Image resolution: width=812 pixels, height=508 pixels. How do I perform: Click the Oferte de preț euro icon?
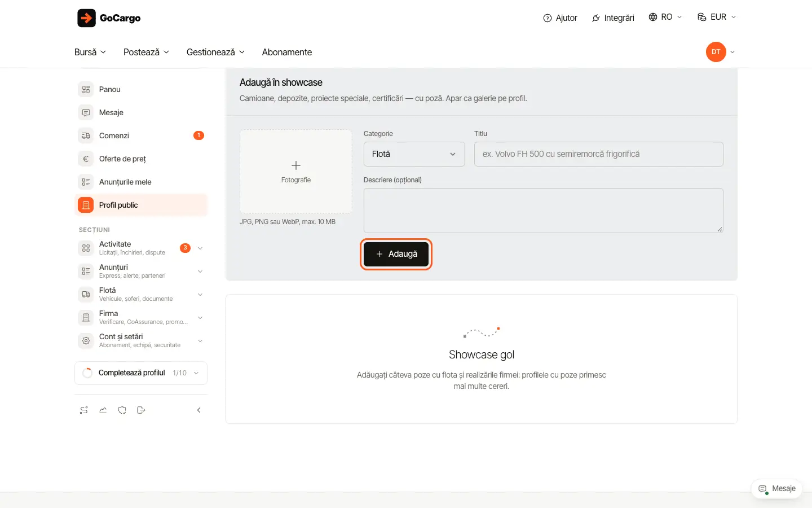[x=86, y=159]
